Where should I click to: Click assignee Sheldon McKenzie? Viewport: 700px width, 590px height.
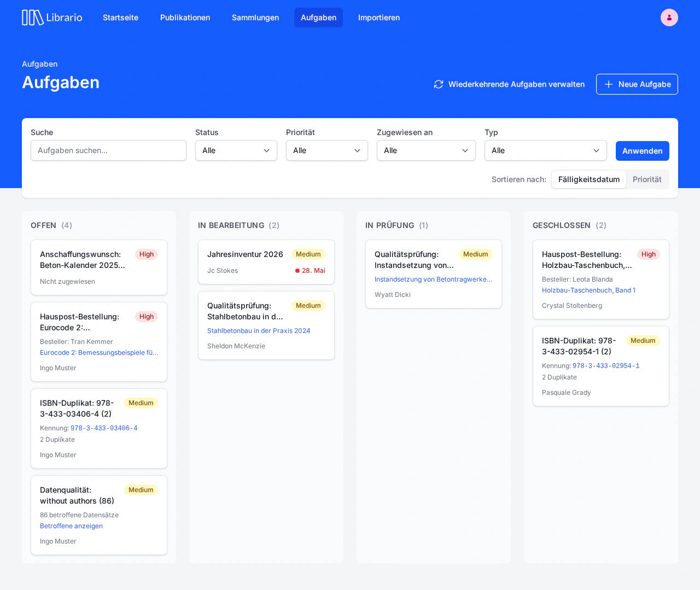[236, 346]
